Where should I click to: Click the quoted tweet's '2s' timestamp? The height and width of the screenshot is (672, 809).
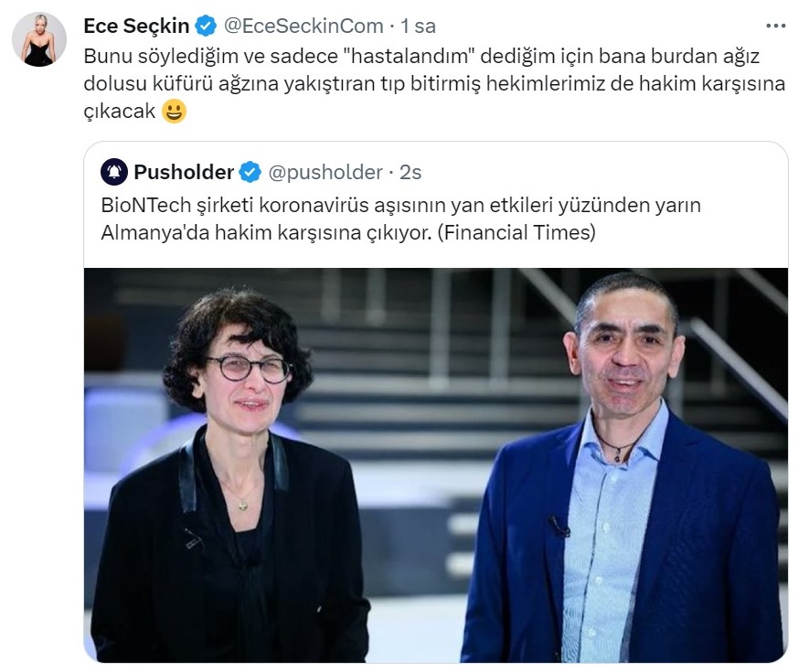click(x=410, y=173)
